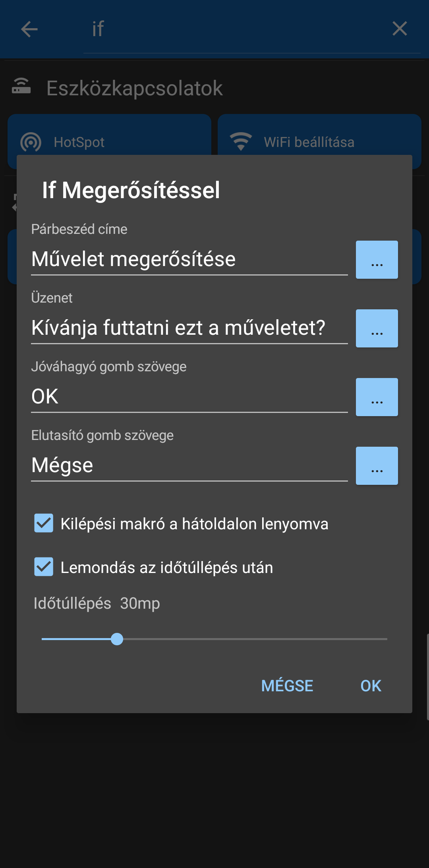Tap the Eszközkapcsolatok category header
The height and width of the screenshot is (868, 429).
click(x=134, y=88)
